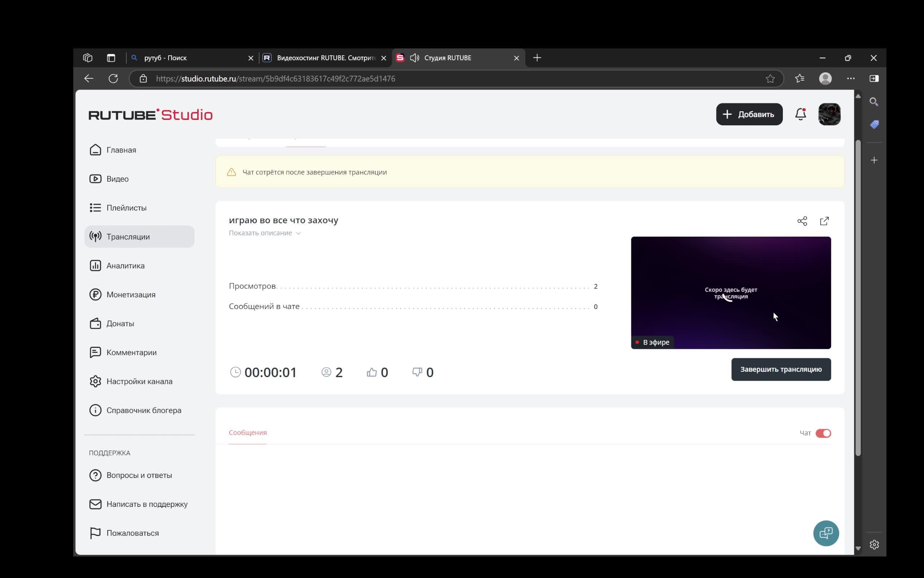This screenshot has height=578, width=924.
Task: Open browser profile icon
Action: [825, 79]
